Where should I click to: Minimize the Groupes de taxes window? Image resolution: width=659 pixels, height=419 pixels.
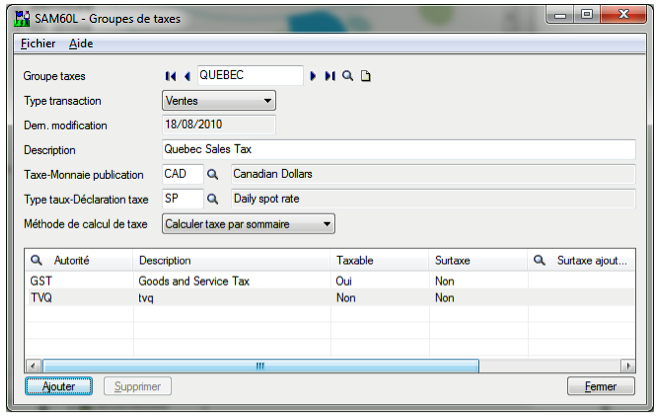pos(560,15)
